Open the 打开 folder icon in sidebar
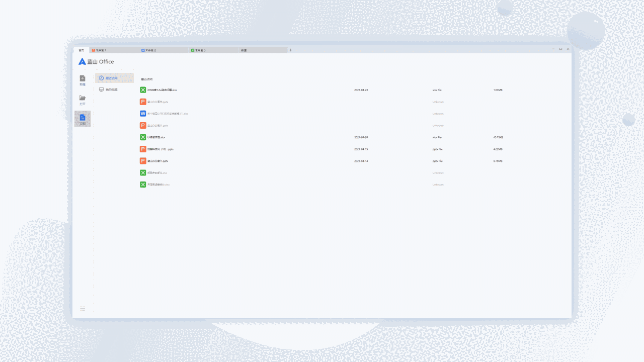Viewport: 644px width, 362px height. coord(83,98)
